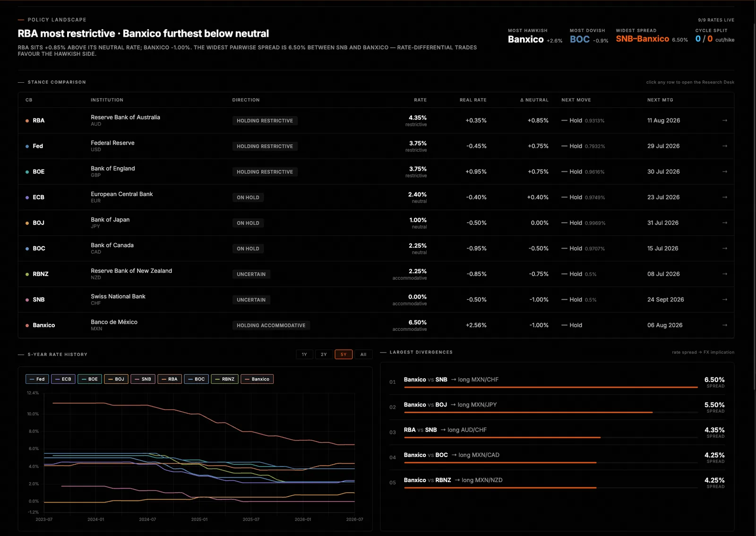
Task: Select the 2Y history range
Action: click(324, 354)
